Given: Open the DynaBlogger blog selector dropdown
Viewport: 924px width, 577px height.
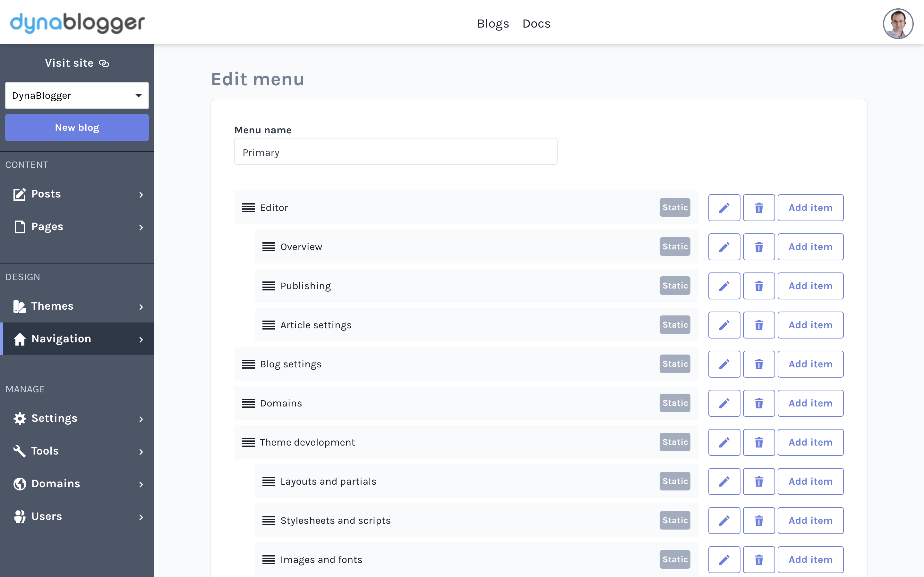Looking at the screenshot, I should pos(77,96).
